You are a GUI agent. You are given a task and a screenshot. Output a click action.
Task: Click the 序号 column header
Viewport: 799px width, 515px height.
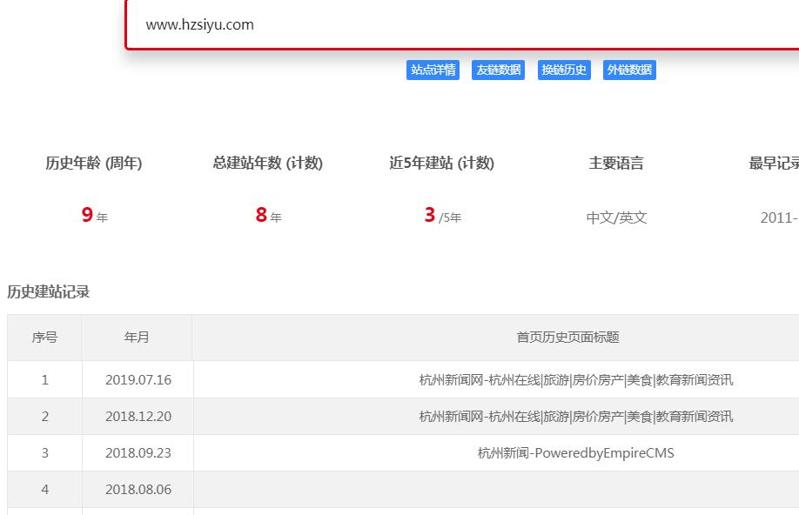coord(44,338)
